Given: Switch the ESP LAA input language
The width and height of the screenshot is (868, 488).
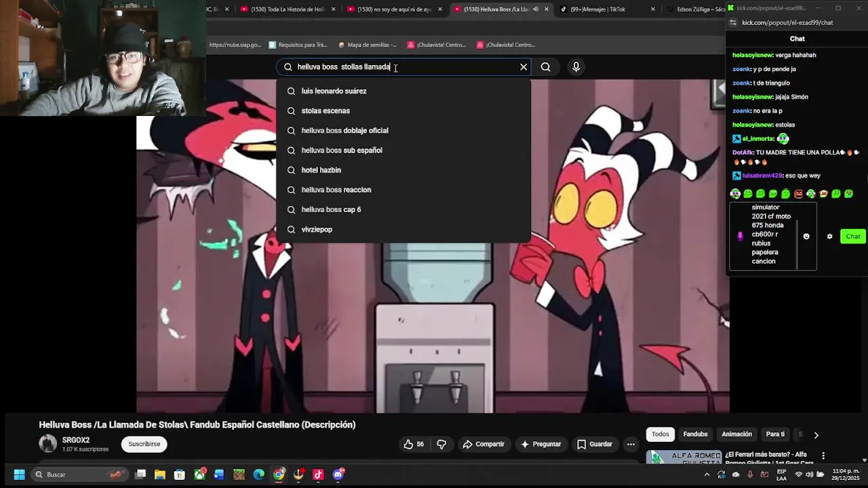Looking at the screenshot, I should (x=782, y=474).
